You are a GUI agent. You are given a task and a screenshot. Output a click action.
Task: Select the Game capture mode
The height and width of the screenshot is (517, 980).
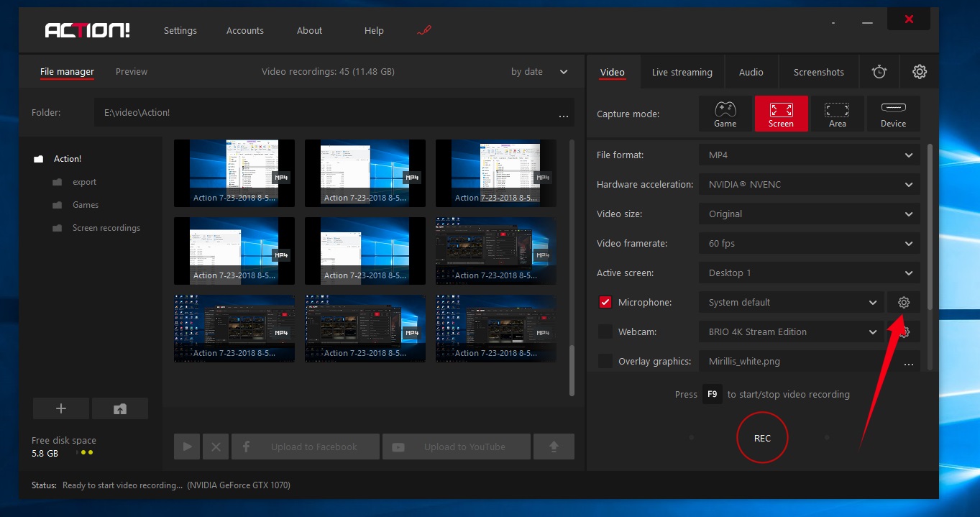tap(725, 114)
